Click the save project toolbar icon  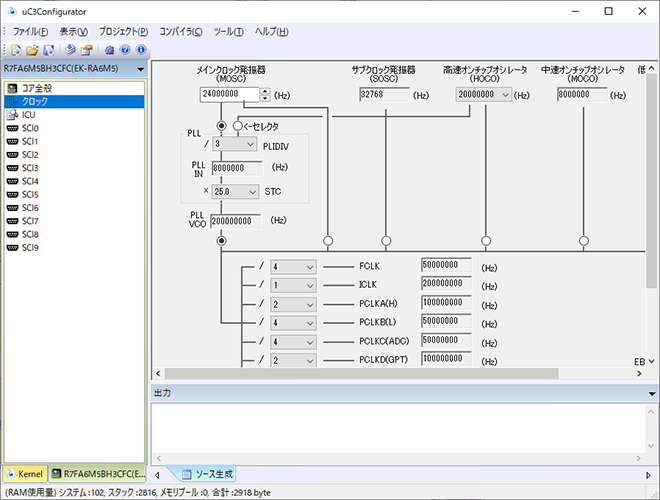(x=49, y=50)
